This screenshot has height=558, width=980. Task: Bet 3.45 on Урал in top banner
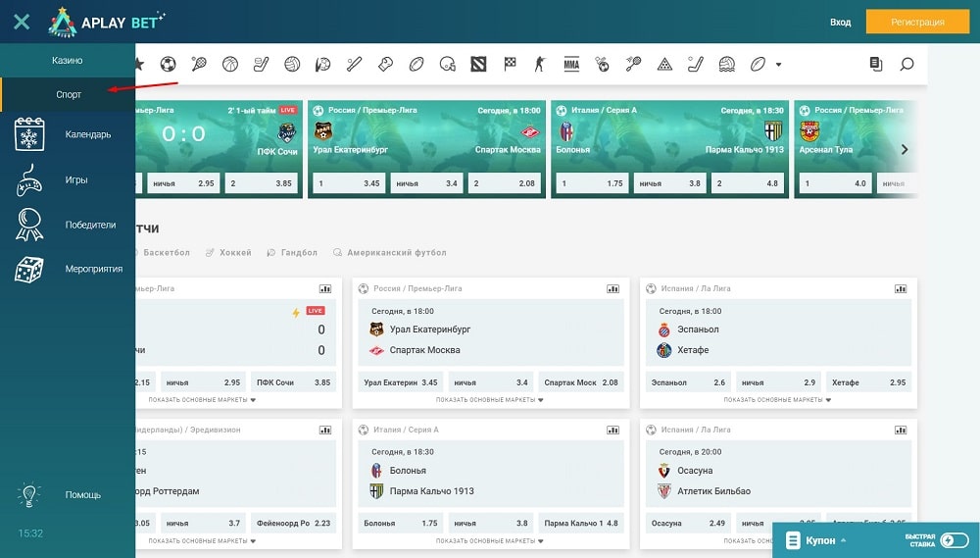(349, 183)
